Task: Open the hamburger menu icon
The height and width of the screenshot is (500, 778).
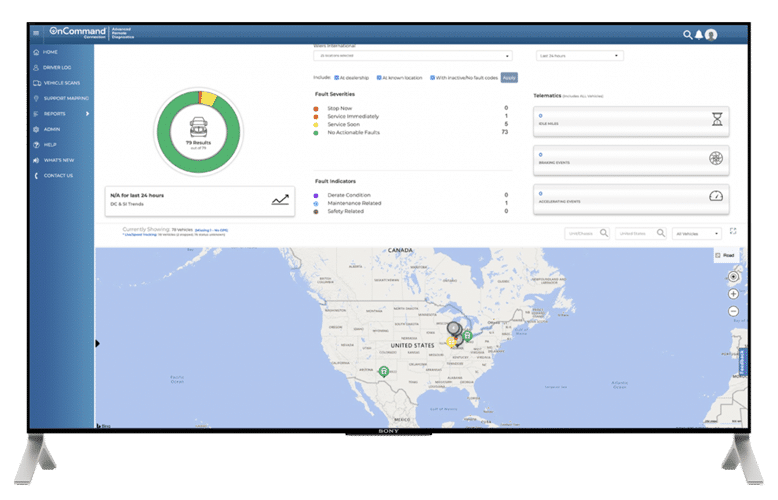Action: (x=37, y=33)
